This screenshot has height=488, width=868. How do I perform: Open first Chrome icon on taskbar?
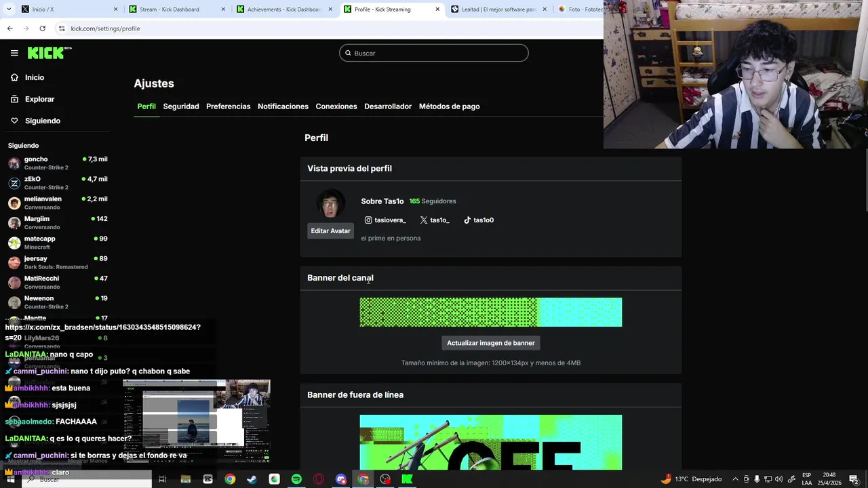point(230,479)
